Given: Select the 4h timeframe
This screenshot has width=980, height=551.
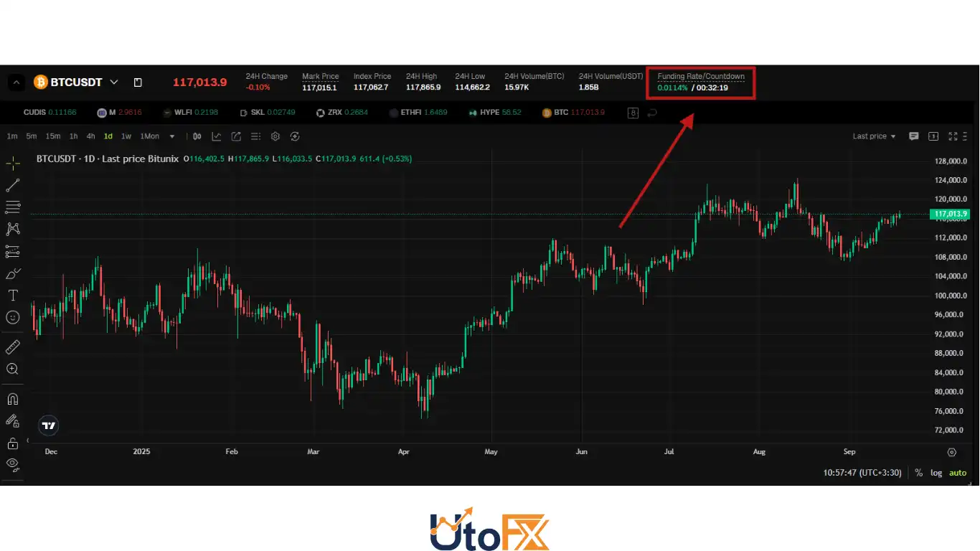Looking at the screenshot, I should (90, 136).
